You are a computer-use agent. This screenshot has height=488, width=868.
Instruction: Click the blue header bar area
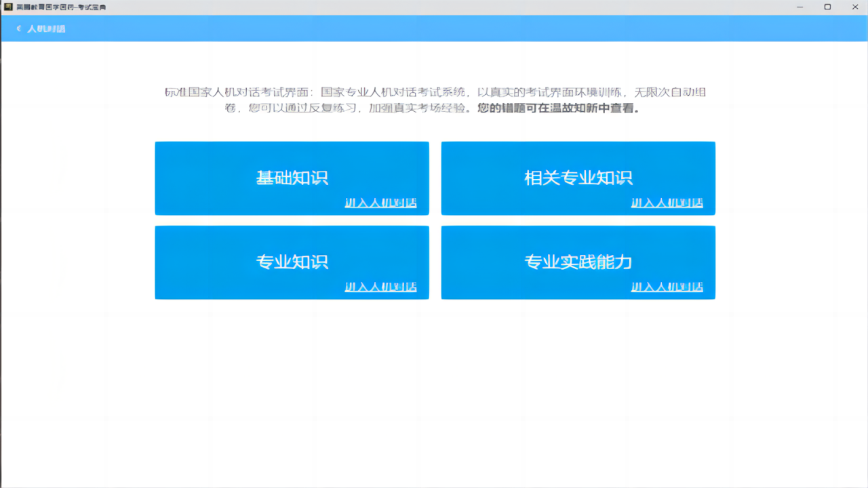click(x=434, y=28)
